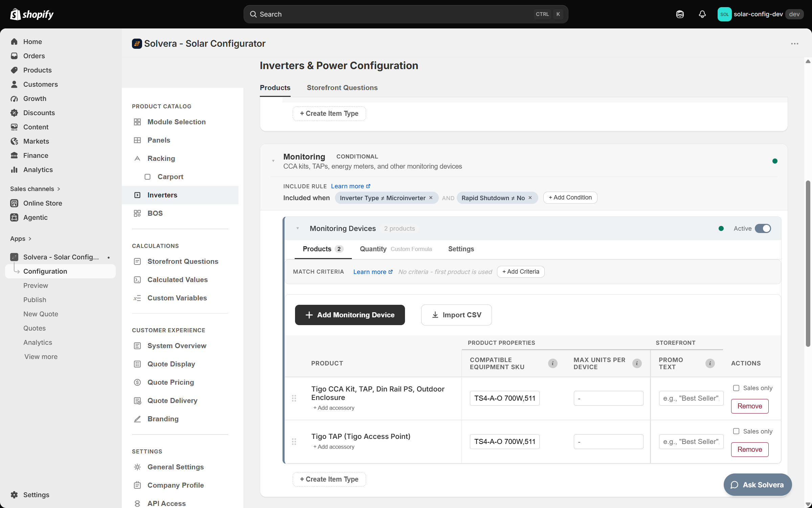Check Sales only for Tigo TAP
This screenshot has width=812, height=508.
pyautogui.click(x=736, y=431)
